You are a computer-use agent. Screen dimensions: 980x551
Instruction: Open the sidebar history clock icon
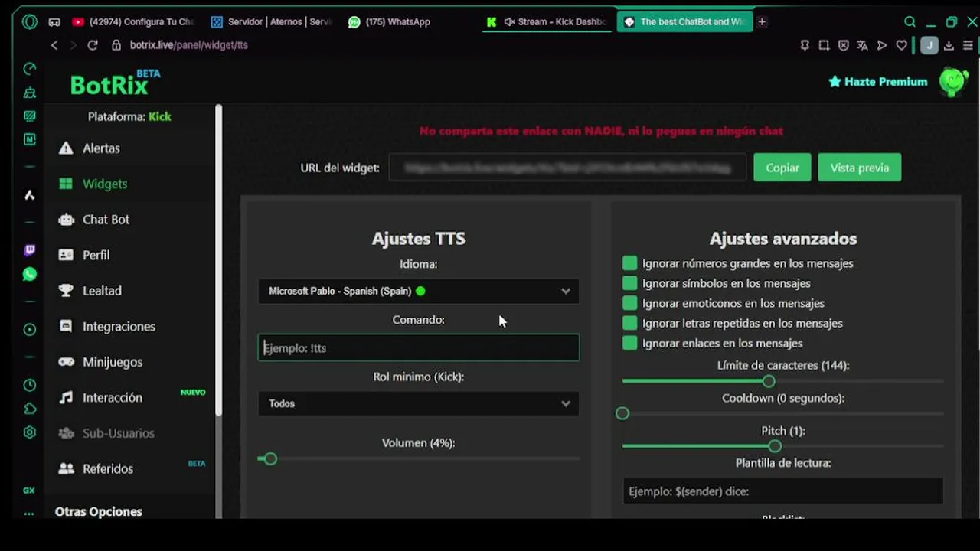tap(30, 385)
